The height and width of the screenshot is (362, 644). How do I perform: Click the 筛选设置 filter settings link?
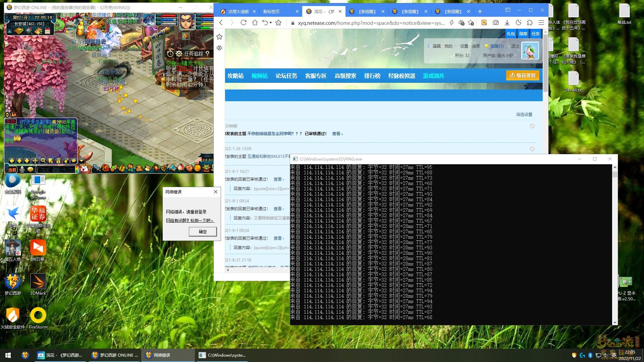[524, 115]
